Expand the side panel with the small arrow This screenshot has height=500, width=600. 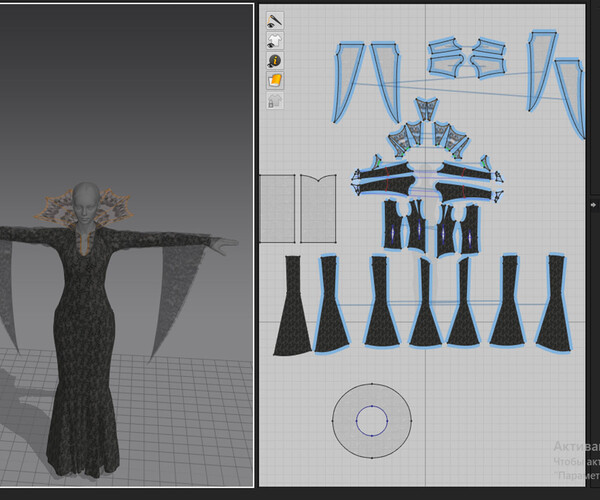[593, 205]
